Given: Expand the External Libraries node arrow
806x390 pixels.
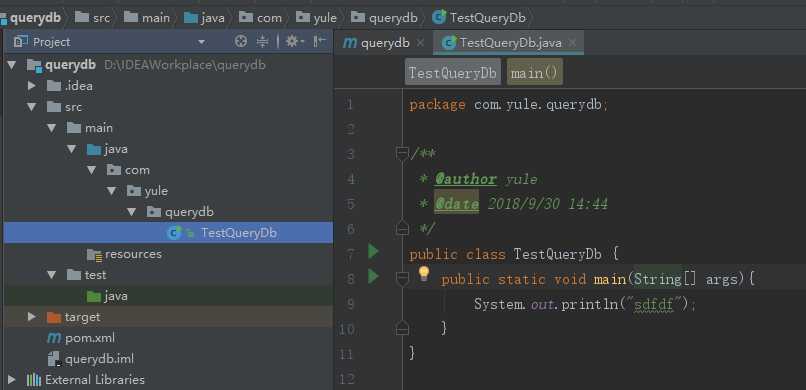Looking at the screenshot, I should (x=12, y=380).
